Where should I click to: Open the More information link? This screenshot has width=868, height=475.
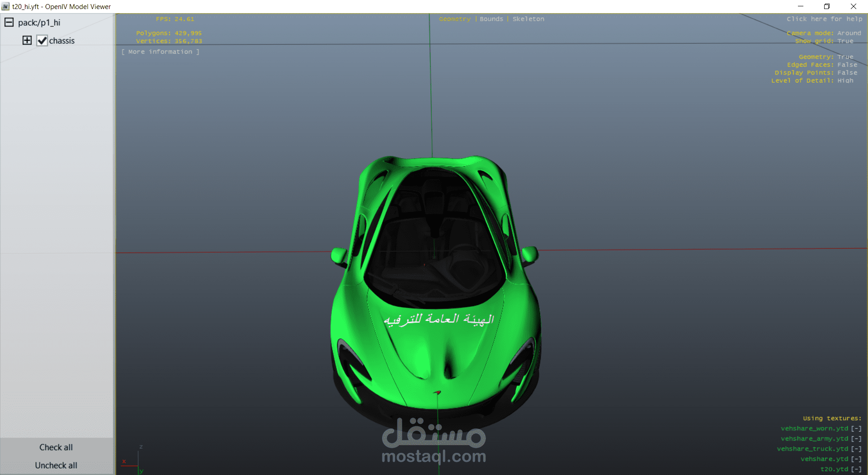[160, 52]
